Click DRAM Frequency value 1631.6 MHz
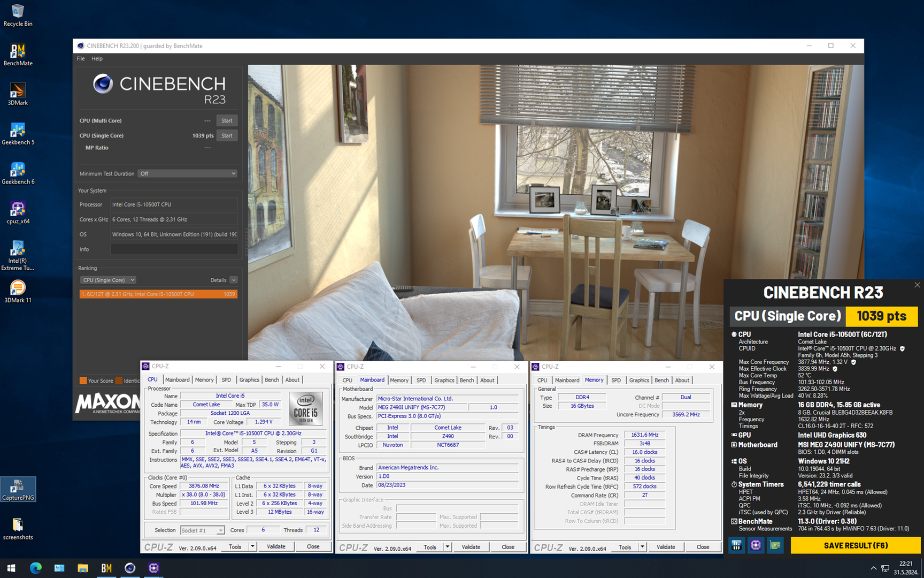Viewport: 924px width, 578px height. (645, 435)
